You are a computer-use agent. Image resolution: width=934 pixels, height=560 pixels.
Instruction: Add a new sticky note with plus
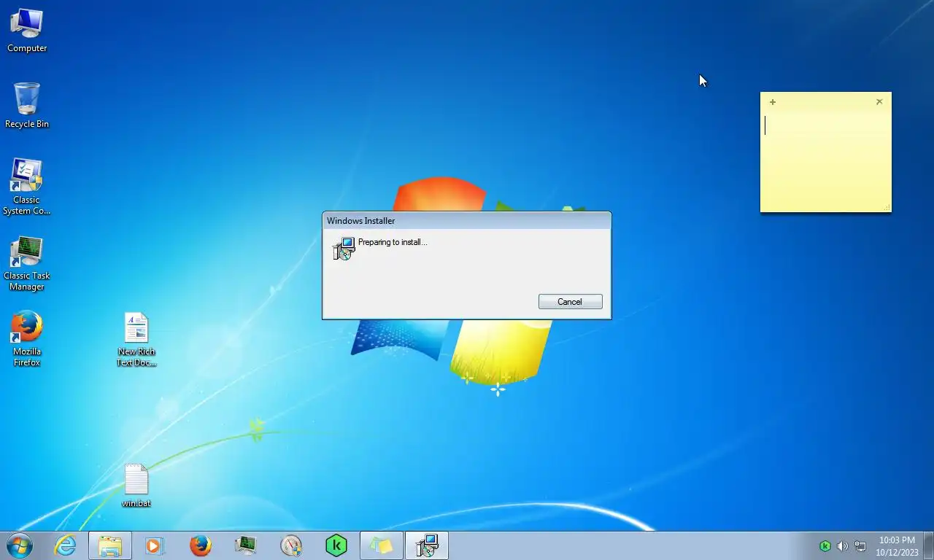click(x=773, y=102)
